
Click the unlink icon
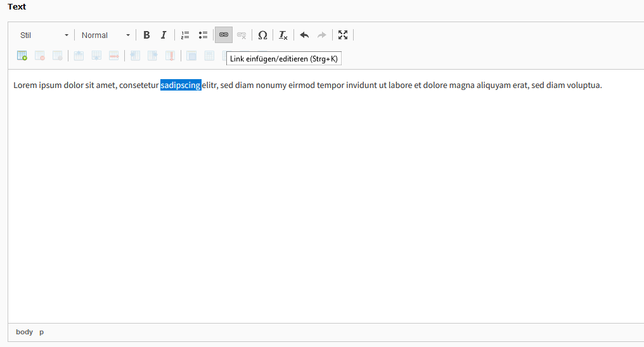241,35
